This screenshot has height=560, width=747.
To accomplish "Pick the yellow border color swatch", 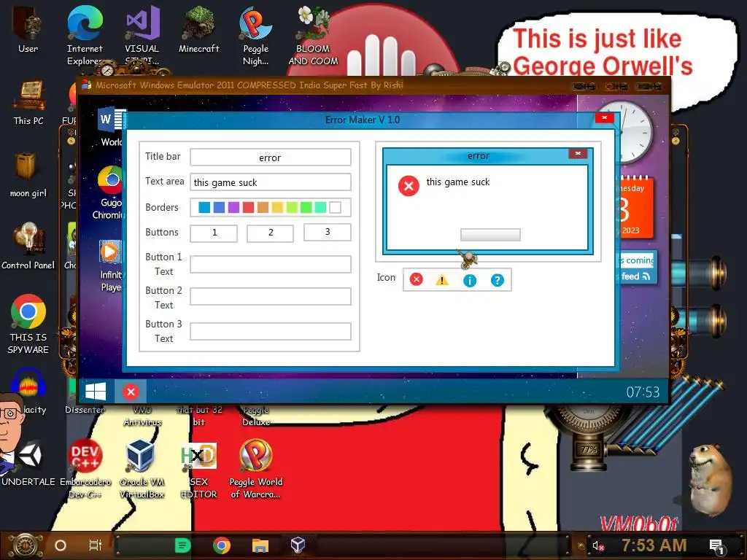I will [277, 208].
